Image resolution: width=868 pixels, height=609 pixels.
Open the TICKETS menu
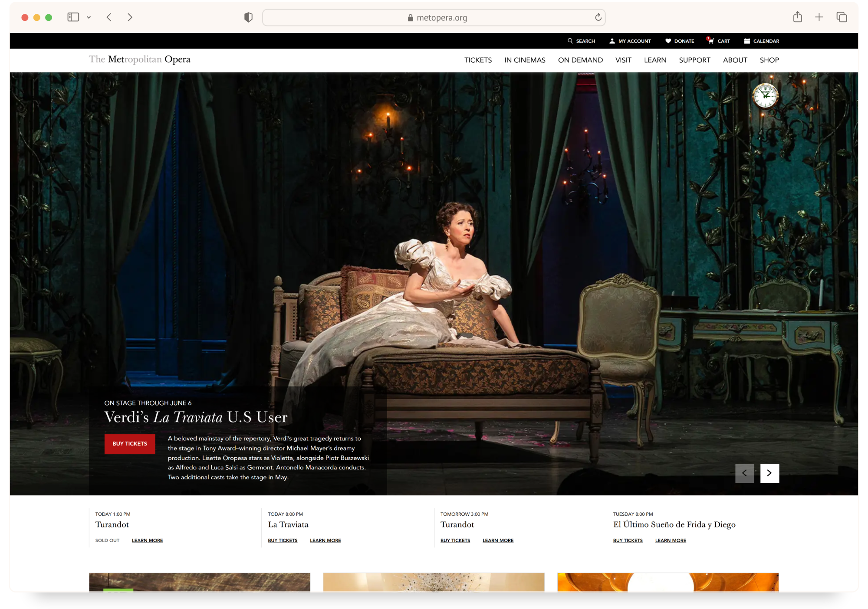(x=478, y=60)
